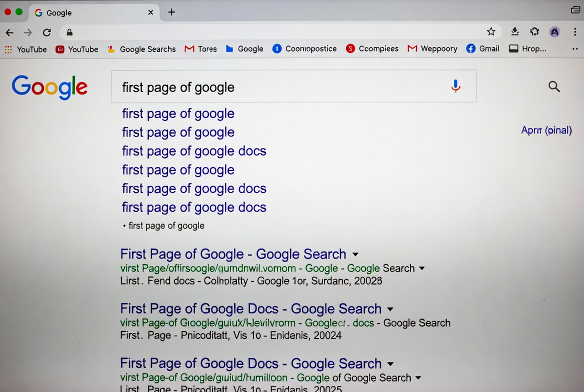
Task: Click the page reload icon
Action: [x=46, y=32]
